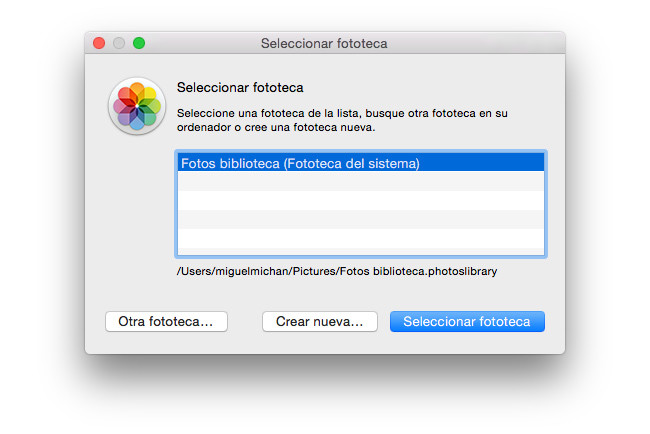Viewport: 650px width, 434px height.
Task: Click empty dialog area between Otra and Crear buttons
Action: 245,322
